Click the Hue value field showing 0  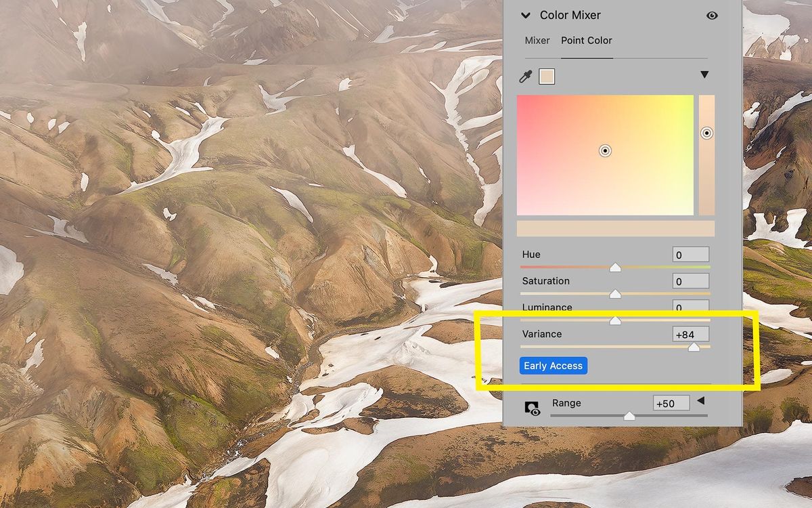pyautogui.click(x=690, y=254)
